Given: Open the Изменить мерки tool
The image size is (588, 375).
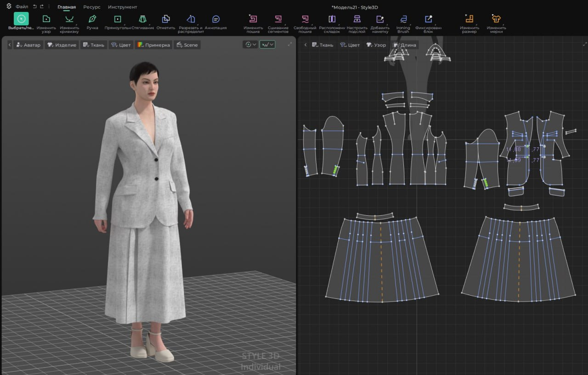Looking at the screenshot, I should pyautogui.click(x=496, y=19).
